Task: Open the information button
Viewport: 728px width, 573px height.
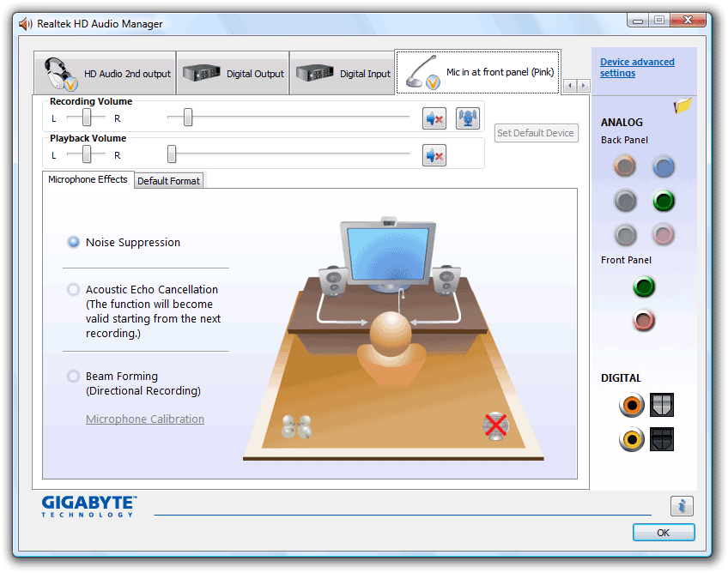Action: pyautogui.click(x=682, y=506)
